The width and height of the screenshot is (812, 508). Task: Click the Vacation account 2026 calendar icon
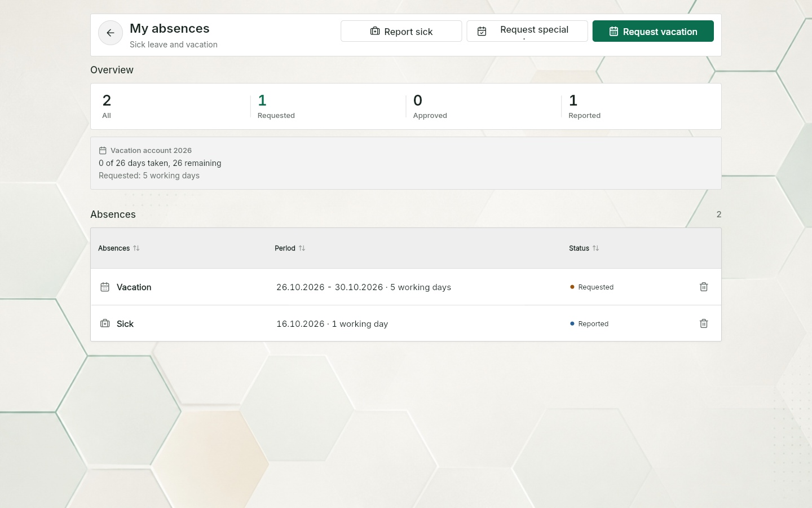(x=103, y=151)
